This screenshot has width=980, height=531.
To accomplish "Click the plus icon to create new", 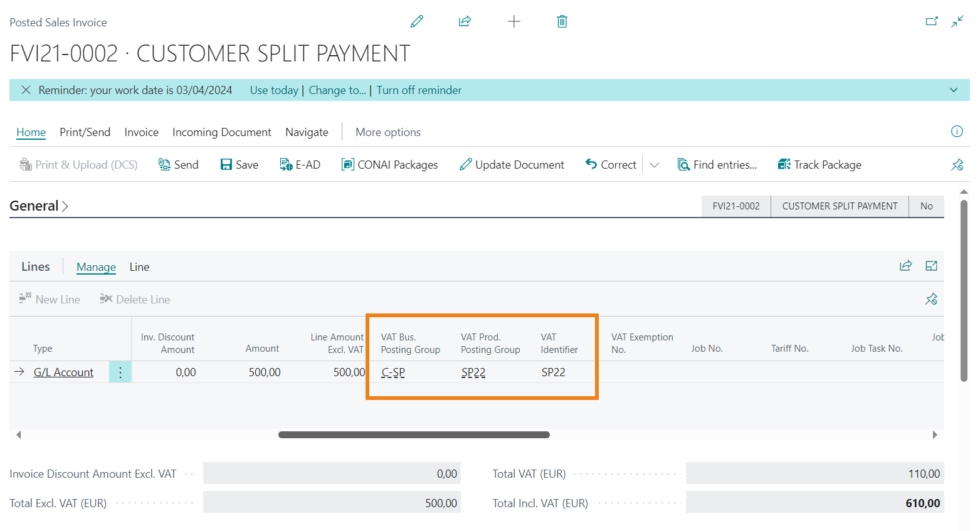I will coord(514,22).
